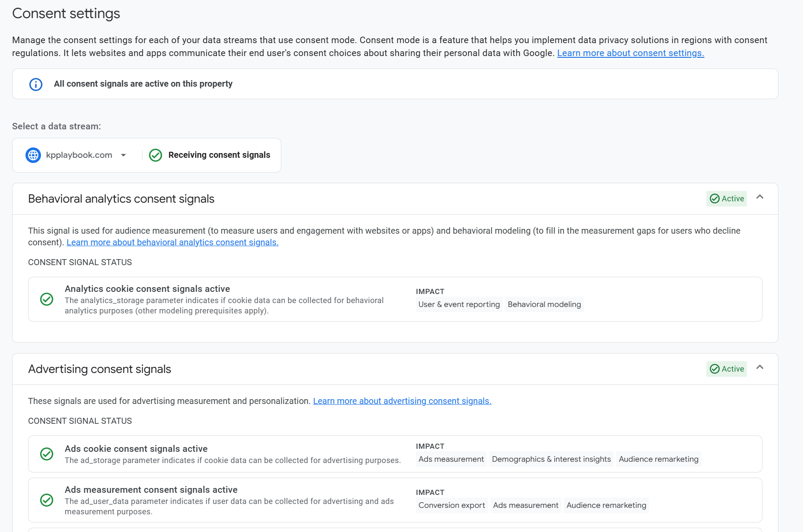
Task: Click Audience remarketing chip beside Conversion export
Action: 606,505
